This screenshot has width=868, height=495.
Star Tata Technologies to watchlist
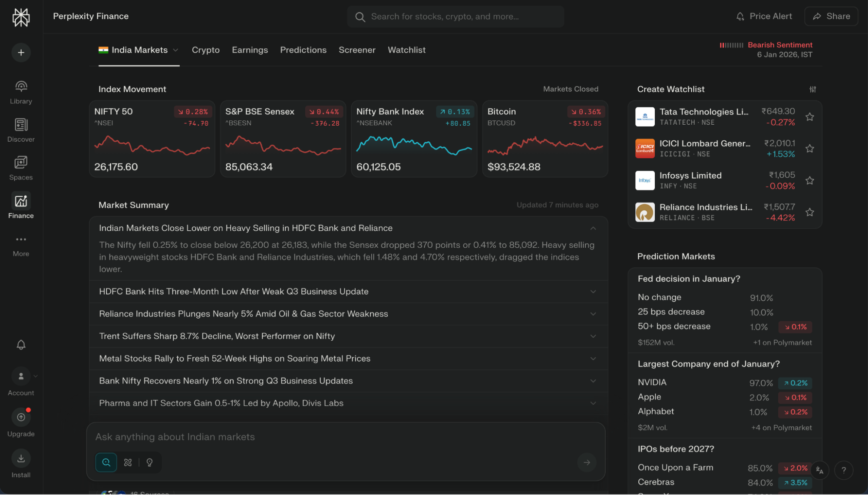(x=809, y=117)
